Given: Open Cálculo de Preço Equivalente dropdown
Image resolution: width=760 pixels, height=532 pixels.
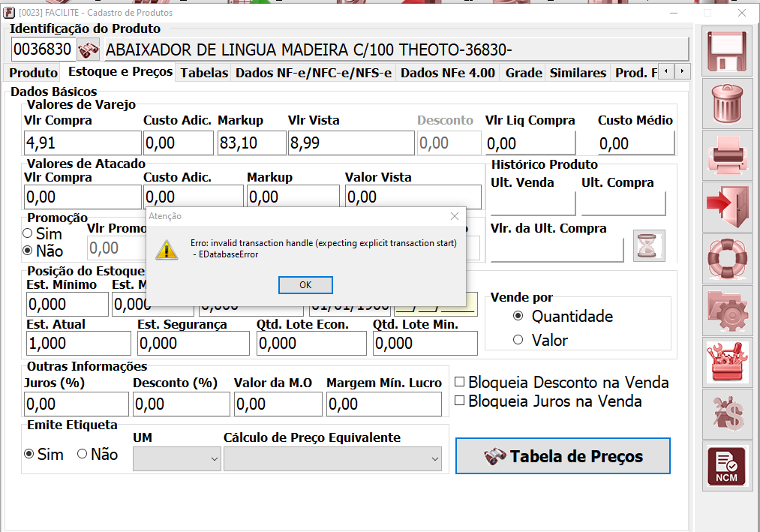Looking at the screenshot, I should [332, 458].
